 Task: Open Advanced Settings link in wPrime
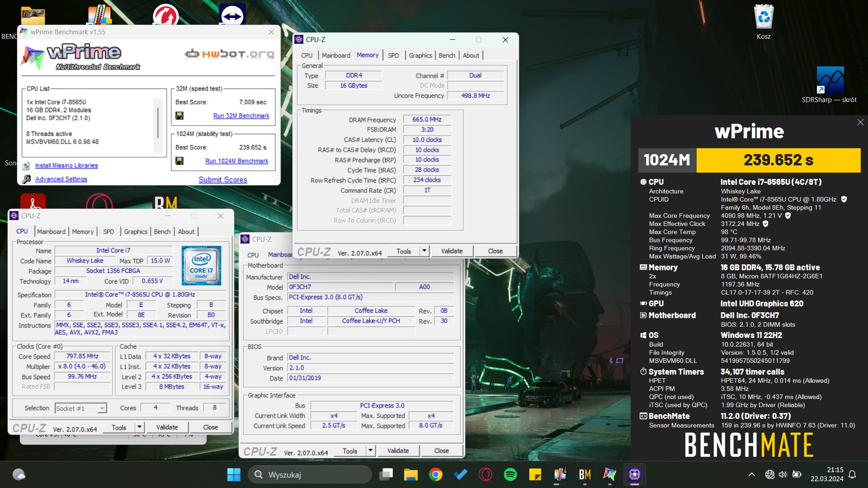(x=61, y=179)
